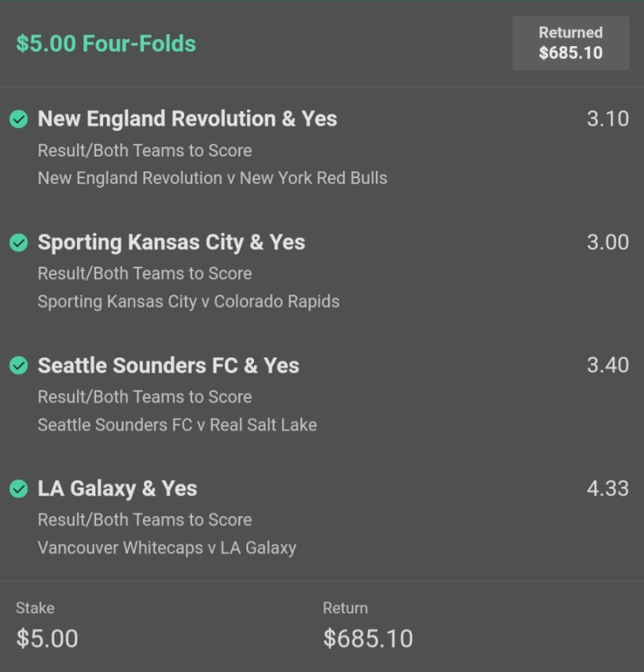Select the LA Galaxy & Yes selection

[x=118, y=489]
